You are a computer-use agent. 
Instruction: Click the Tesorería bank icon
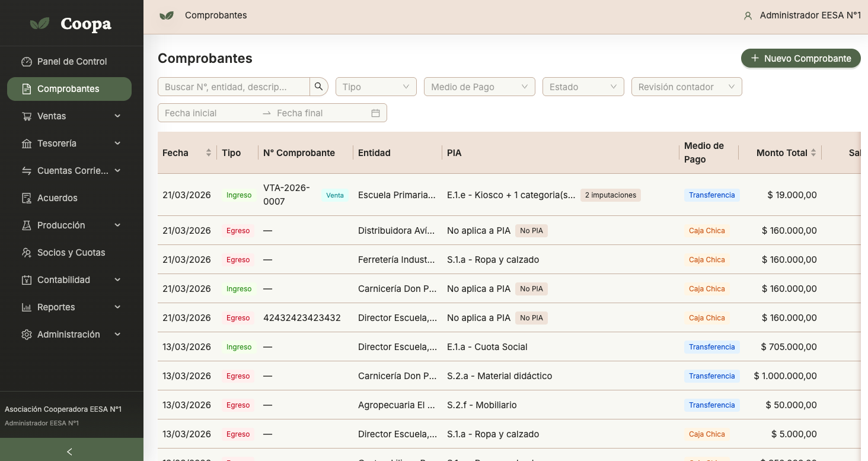pyautogui.click(x=27, y=144)
